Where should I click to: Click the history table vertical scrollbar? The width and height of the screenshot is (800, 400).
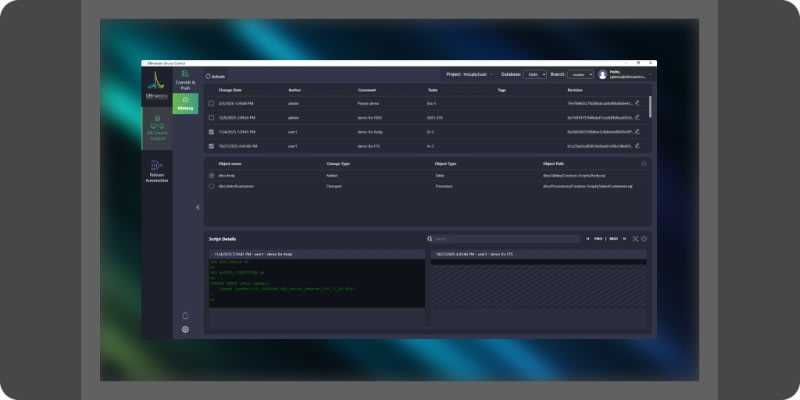pos(649,107)
